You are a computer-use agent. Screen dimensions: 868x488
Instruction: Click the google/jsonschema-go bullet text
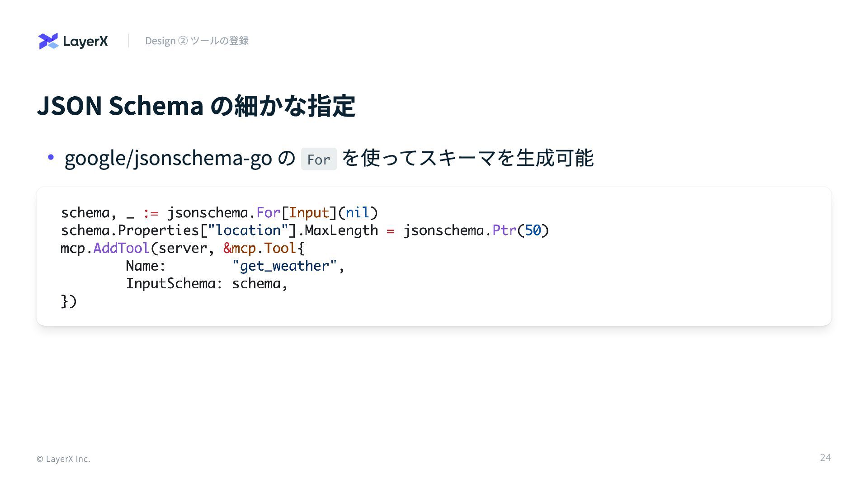pyautogui.click(x=168, y=158)
